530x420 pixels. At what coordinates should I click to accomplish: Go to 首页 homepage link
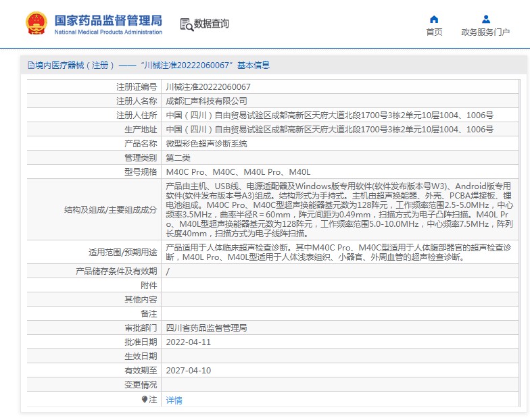pos(434,32)
